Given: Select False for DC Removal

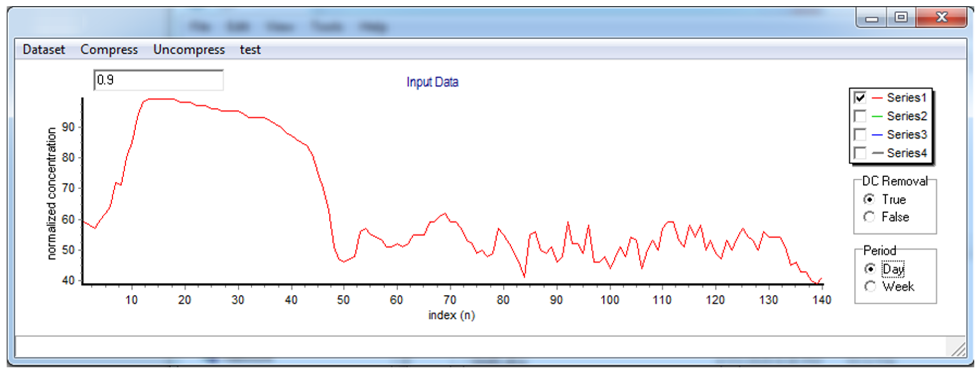Looking at the screenshot, I should (x=869, y=217).
